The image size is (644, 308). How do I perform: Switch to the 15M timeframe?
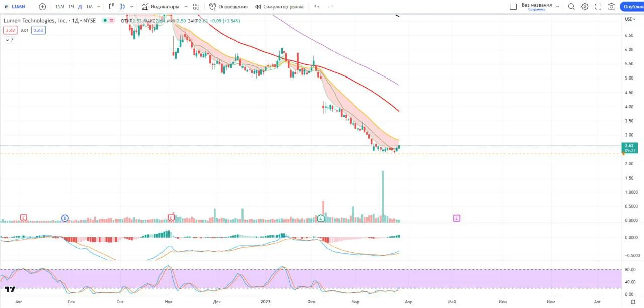(x=60, y=7)
